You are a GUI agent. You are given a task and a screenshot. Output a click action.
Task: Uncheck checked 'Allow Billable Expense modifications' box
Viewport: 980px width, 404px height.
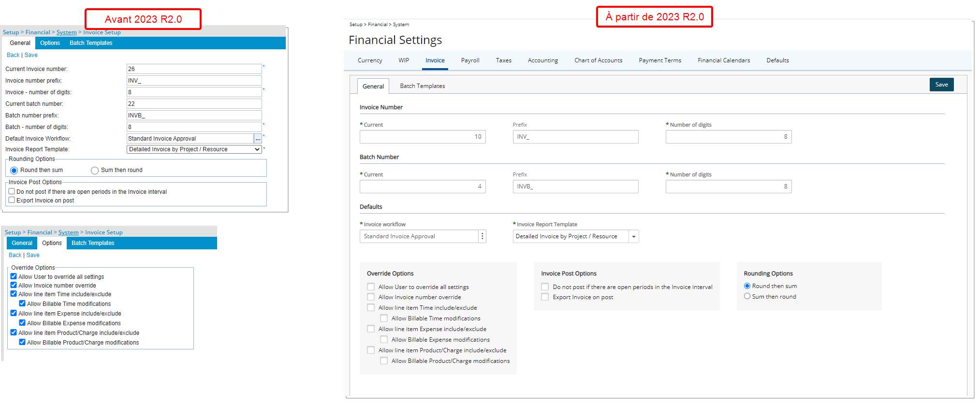click(22, 323)
